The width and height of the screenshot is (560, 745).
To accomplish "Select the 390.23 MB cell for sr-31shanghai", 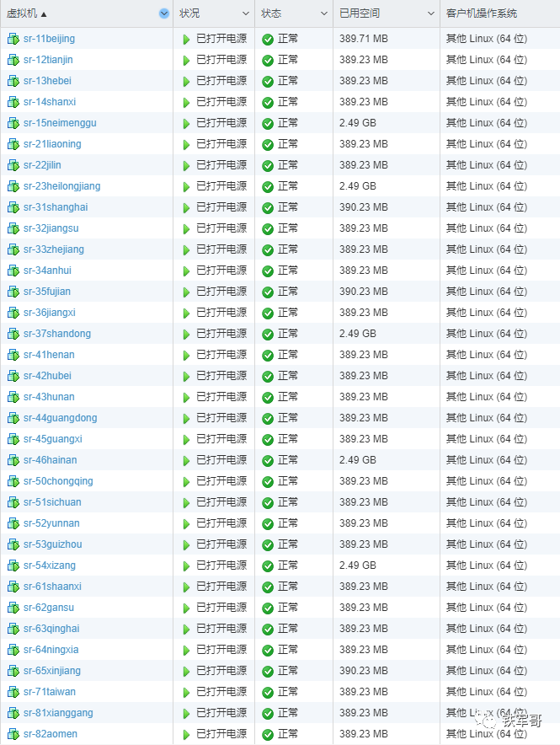I will (x=364, y=207).
